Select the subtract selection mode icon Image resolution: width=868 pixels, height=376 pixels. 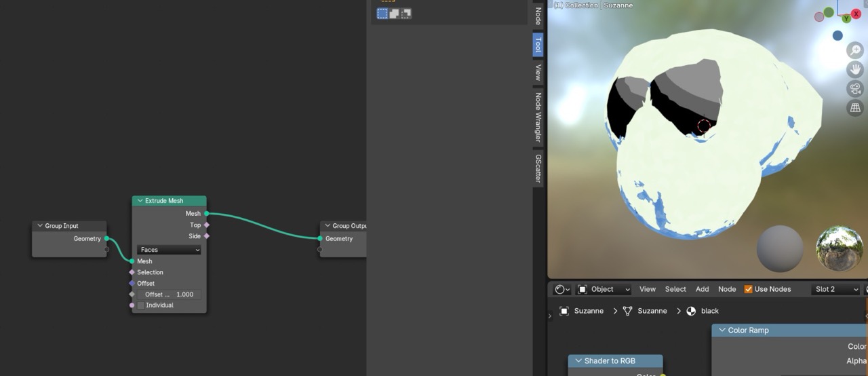tap(406, 13)
